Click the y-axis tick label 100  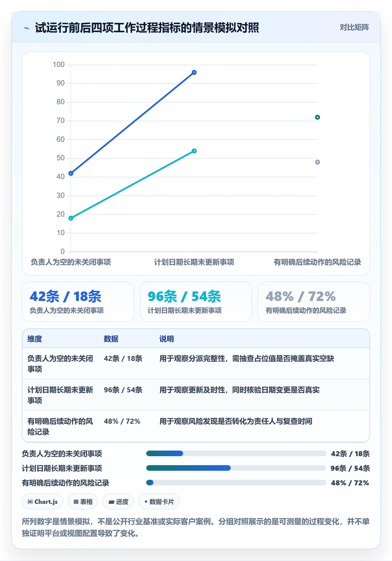tap(59, 64)
